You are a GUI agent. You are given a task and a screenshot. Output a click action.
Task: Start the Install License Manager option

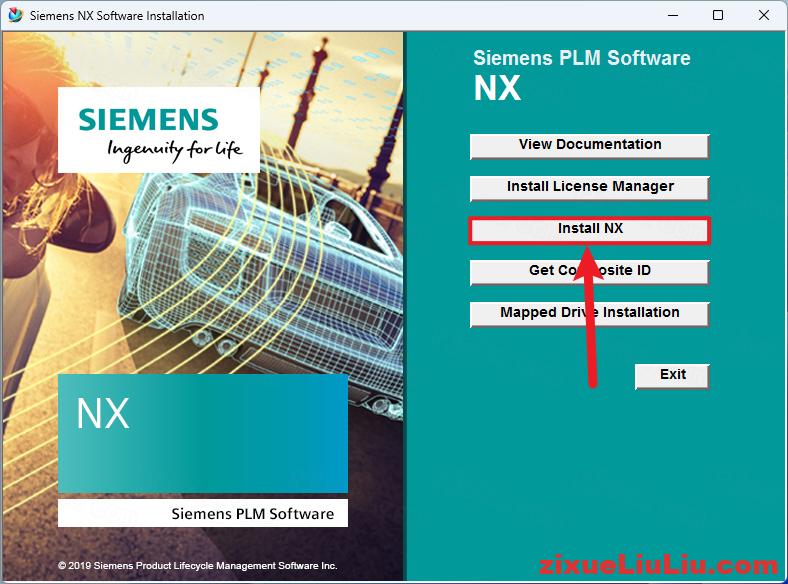tap(589, 187)
